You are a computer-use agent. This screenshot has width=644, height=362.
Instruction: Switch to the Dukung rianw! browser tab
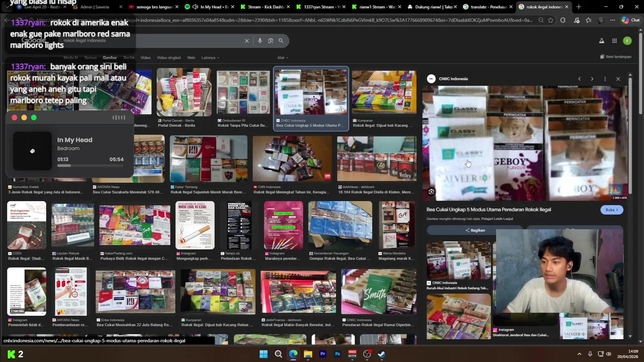coord(432,7)
